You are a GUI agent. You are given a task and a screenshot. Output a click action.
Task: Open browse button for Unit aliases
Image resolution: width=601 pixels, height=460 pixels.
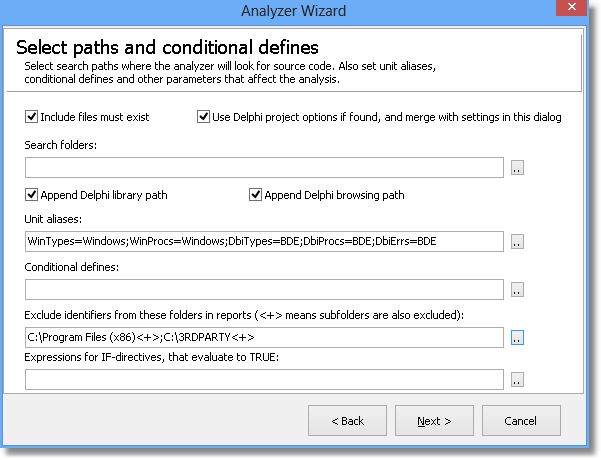click(x=517, y=242)
